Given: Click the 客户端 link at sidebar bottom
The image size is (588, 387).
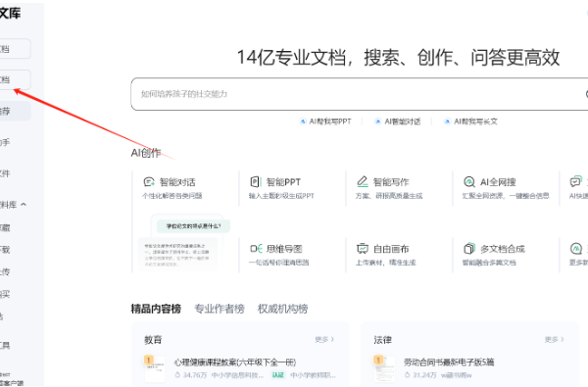Looking at the screenshot, I should [x=12, y=383].
